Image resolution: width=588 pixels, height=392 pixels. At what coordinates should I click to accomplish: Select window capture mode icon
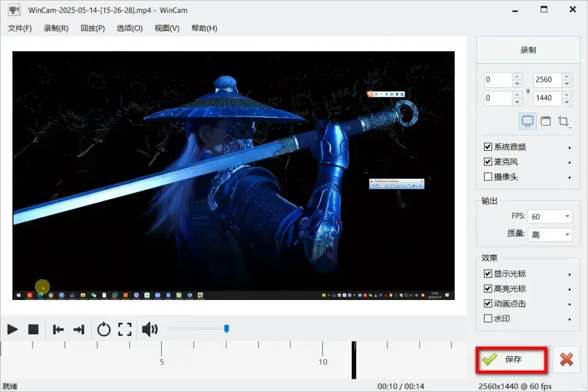coord(546,121)
